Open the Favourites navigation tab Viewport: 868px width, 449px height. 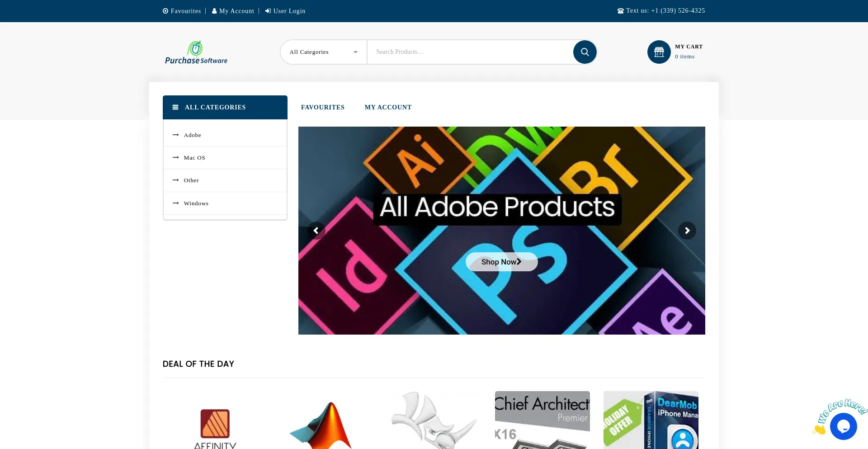323,108
